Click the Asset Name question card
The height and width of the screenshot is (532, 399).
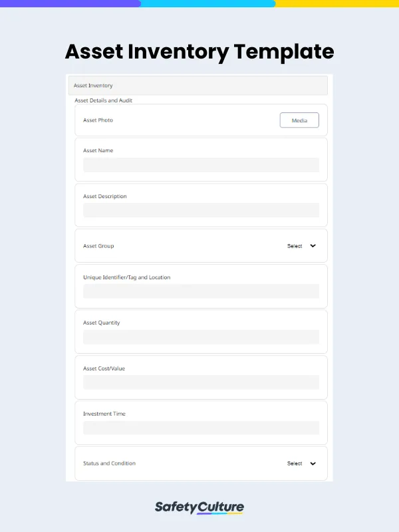[199, 158]
